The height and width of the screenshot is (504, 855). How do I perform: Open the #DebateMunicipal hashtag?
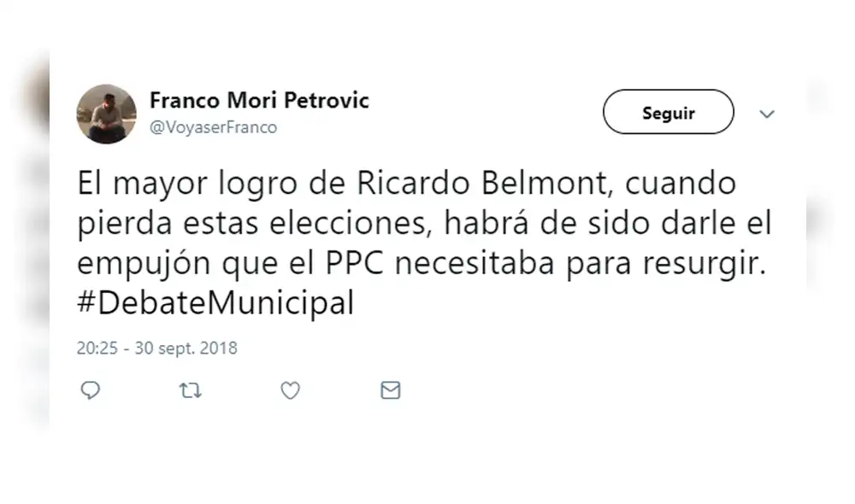pos(214,302)
